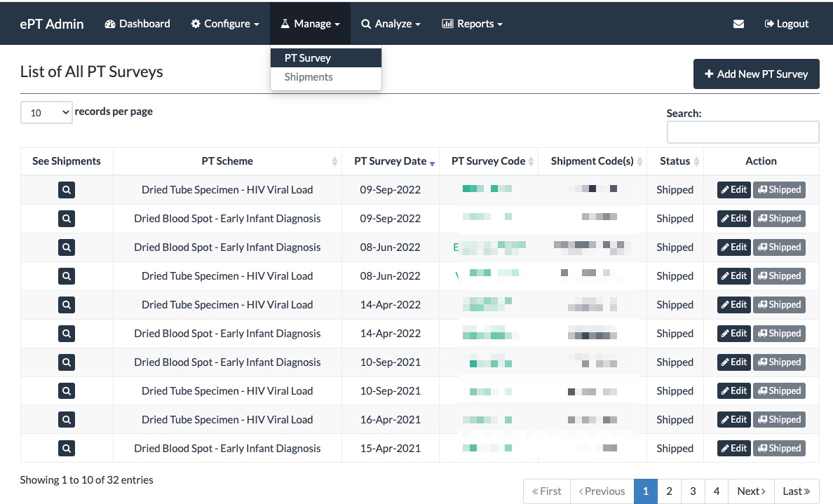Edit the 10-Sep-2021 Early Infant Diagnosis survey
The width and height of the screenshot is (833, 504).
(733, 362)
